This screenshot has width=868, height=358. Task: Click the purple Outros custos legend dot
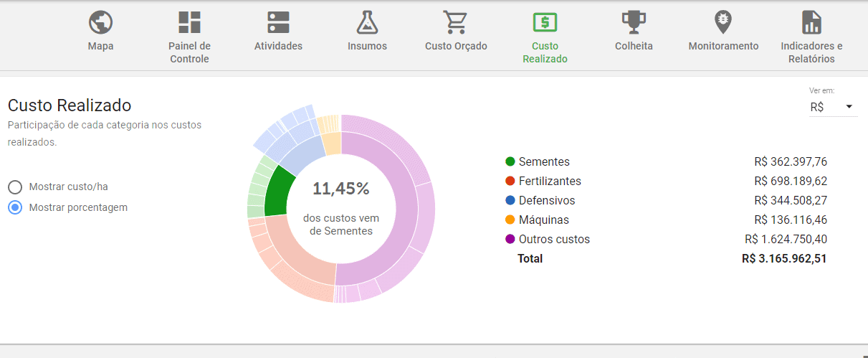[x=510, y=240]
